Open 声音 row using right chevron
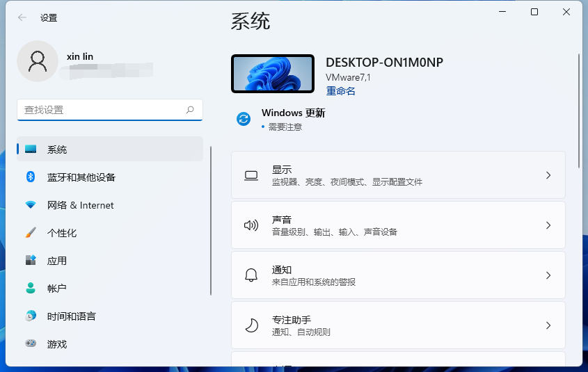 [x=548, y=225]
